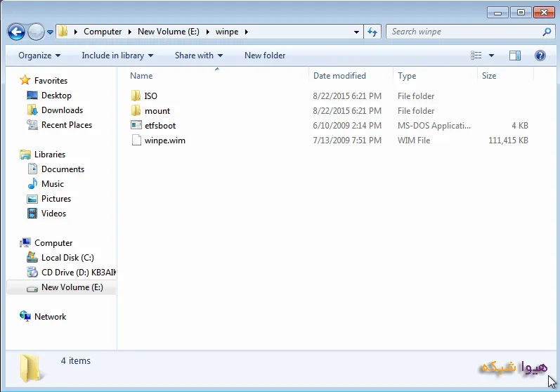Viewport: 560px width, 392px height.
Task: Click the large folder icon in details pane
Action: [32, 368]
